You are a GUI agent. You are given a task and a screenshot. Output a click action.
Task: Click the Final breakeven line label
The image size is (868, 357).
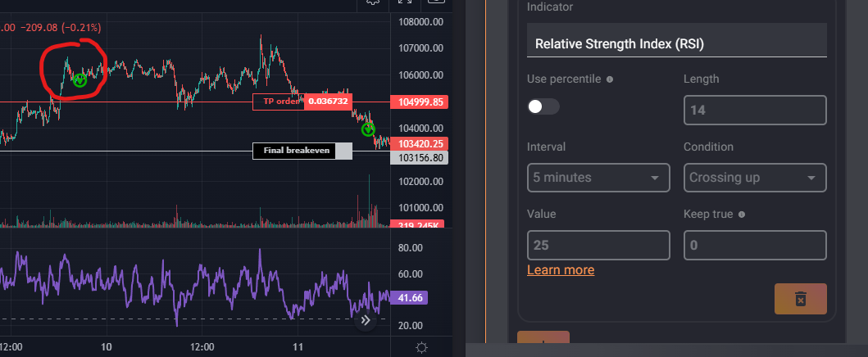295,151
